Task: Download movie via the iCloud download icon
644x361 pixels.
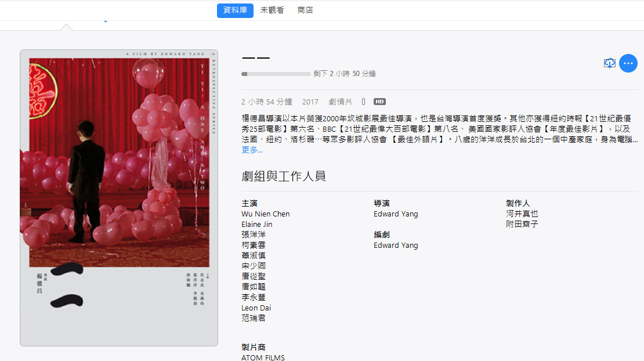Action: point(610,63)
